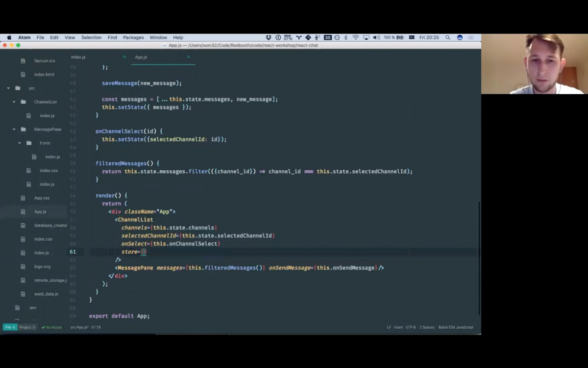The image size is (588, 368).
Task: Click Babel ES6 JavaScript grammar selector
Action: [x=456, y=327]
